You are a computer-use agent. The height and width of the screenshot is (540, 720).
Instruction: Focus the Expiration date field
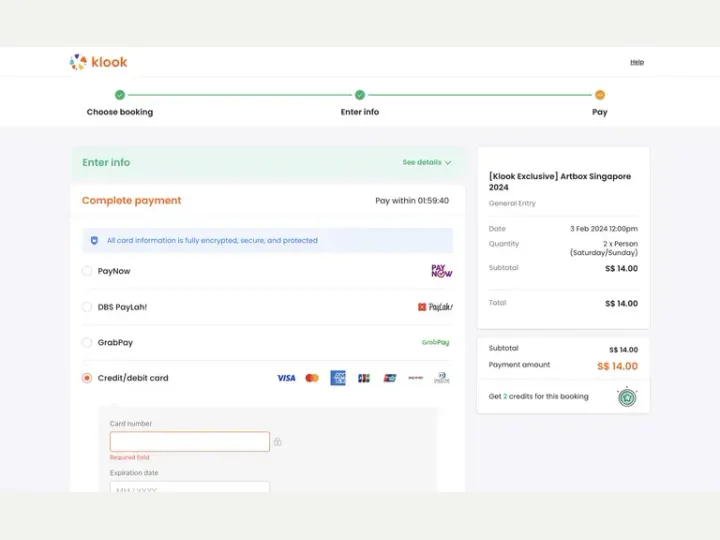tap(190, 487)
